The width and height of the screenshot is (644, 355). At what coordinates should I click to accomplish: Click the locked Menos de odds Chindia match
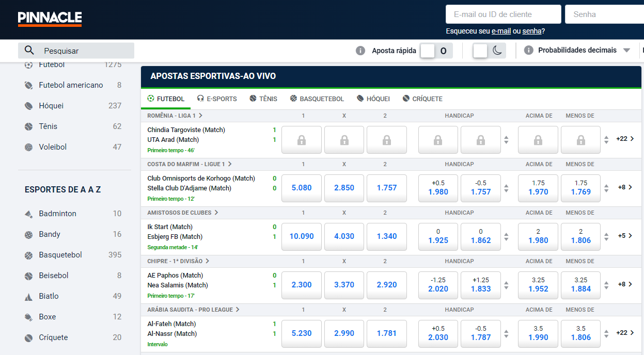580,140
